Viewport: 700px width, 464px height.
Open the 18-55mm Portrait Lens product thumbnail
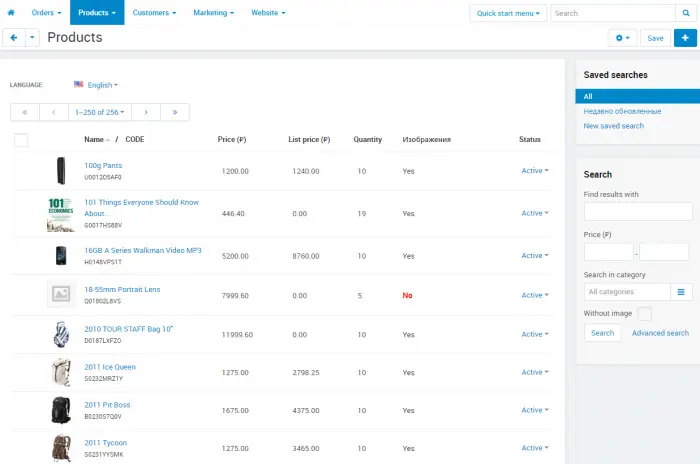[x=61, y=294]
